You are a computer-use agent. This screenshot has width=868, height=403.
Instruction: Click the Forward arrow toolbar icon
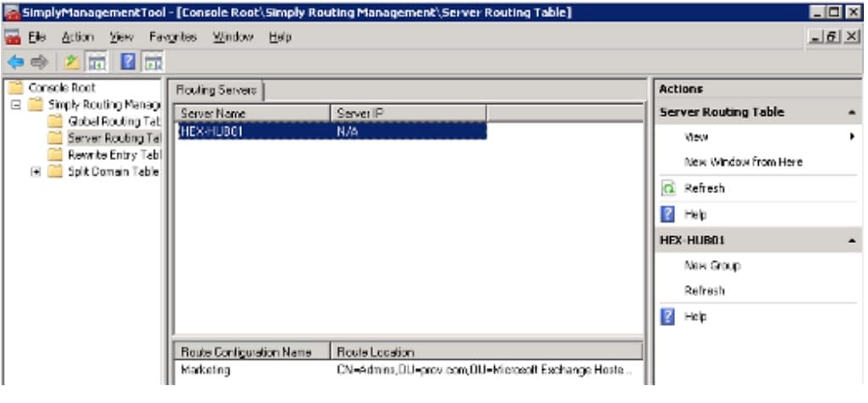coord(39,62)
